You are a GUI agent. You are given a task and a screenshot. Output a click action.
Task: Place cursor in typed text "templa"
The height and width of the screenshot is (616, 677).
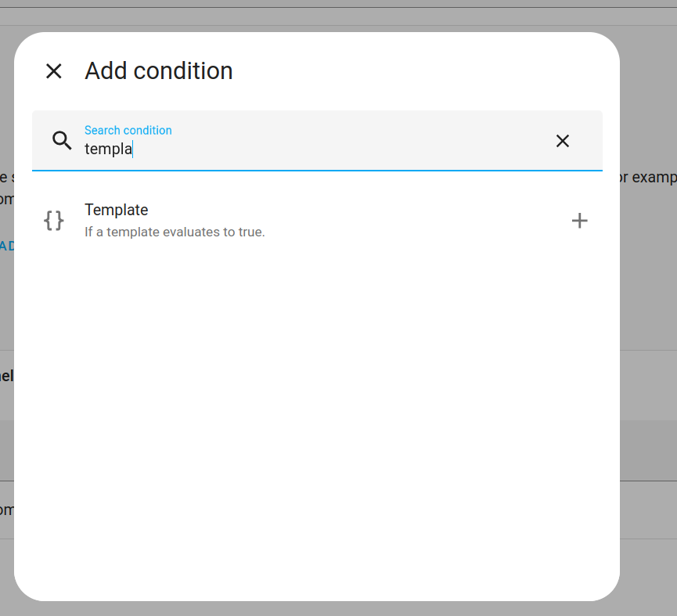(108, 149)
